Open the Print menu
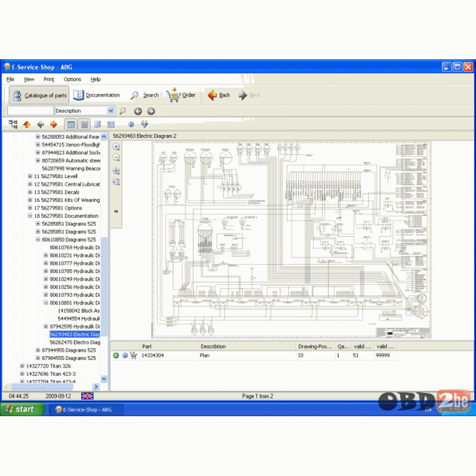Screen dimensions: 476x476 [49, 79]
